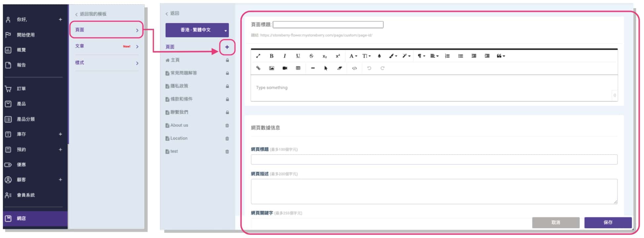Image resolution: width=644 pixels, height=238 pixels.
Task: Switch to HTML code view
Action: 354,68
